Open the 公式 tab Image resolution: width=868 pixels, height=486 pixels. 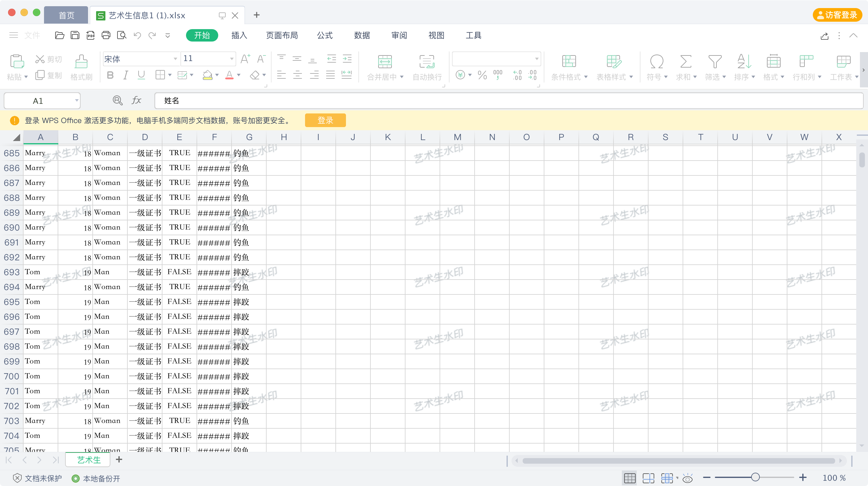tap(325, 35)
